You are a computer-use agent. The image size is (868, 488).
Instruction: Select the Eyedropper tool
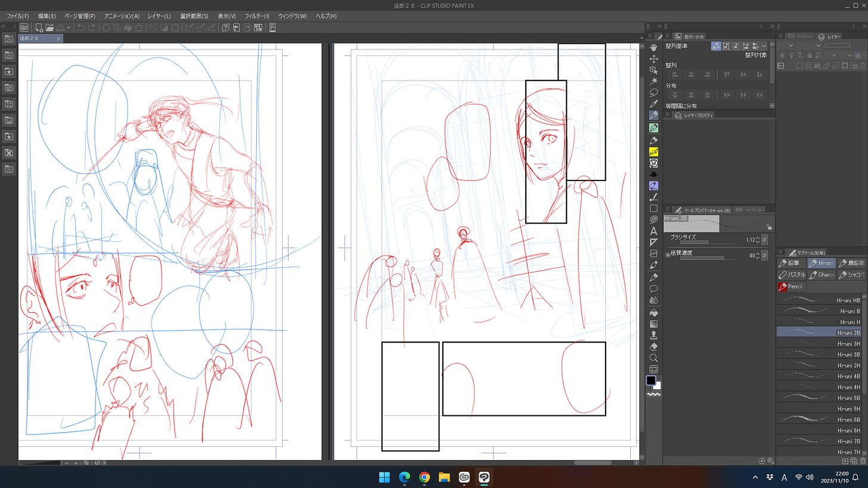[653, 104]
